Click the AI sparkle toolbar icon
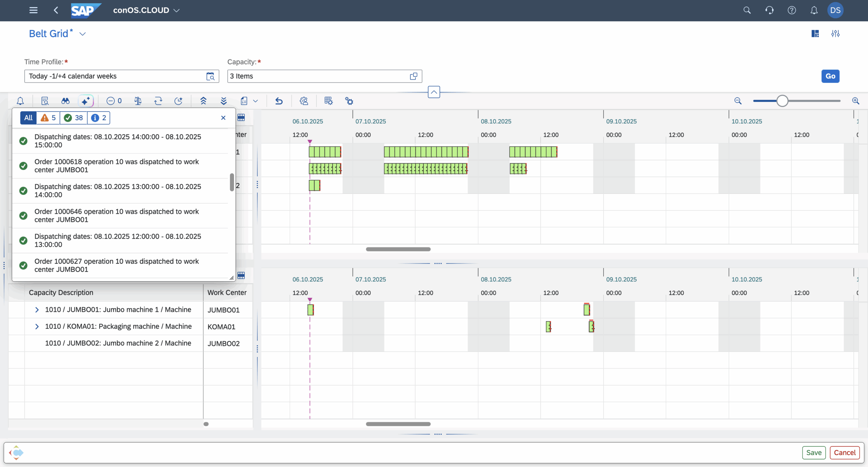 [x=86, y=101]
